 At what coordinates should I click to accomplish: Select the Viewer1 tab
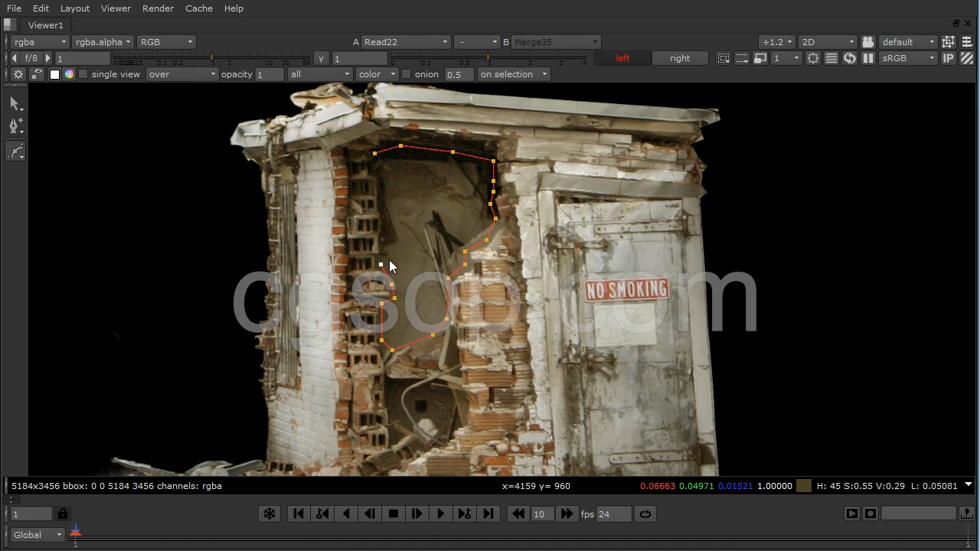click(x=46, y=25)
